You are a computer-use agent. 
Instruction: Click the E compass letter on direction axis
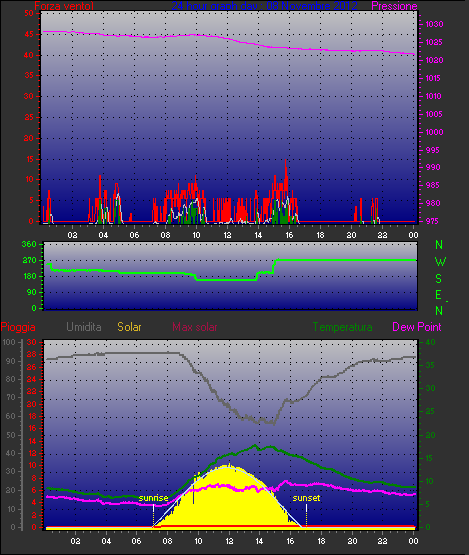[x=438, y=295]
